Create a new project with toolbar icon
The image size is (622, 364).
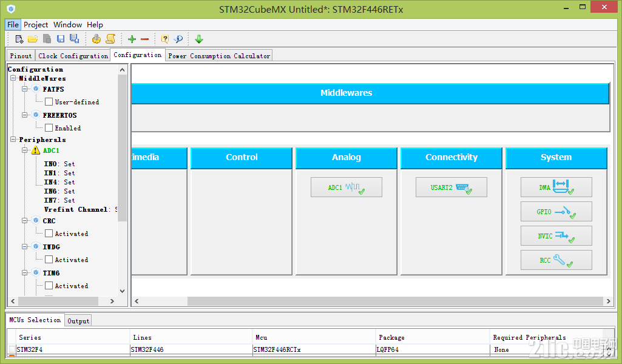[x=19, y=39]
